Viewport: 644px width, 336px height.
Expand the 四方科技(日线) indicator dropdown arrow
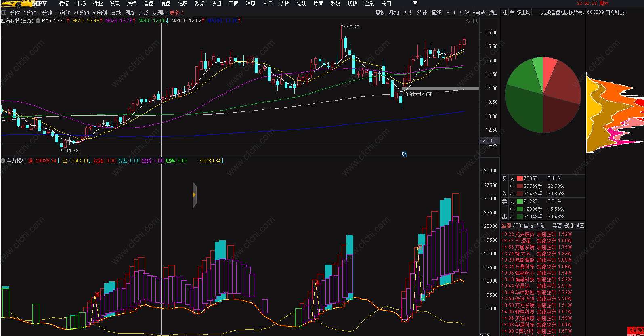38,21
